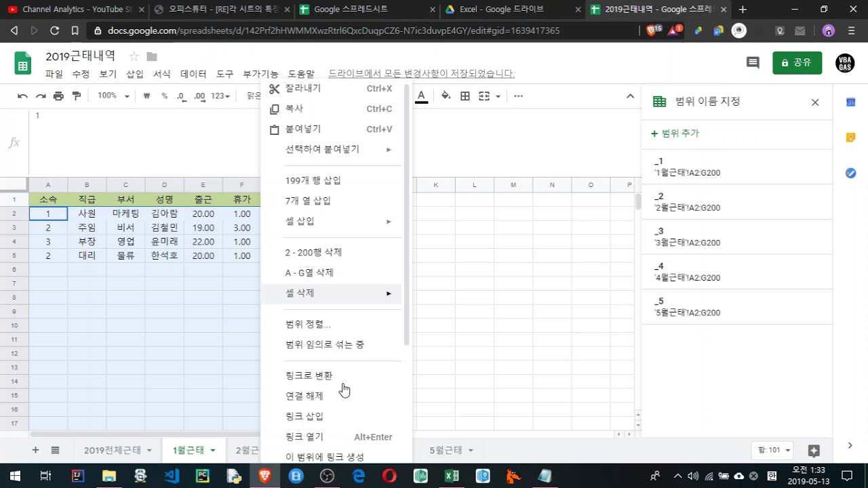Open all sheets list icon
This screenshot has height=488, width=868.
coord(56,450)
